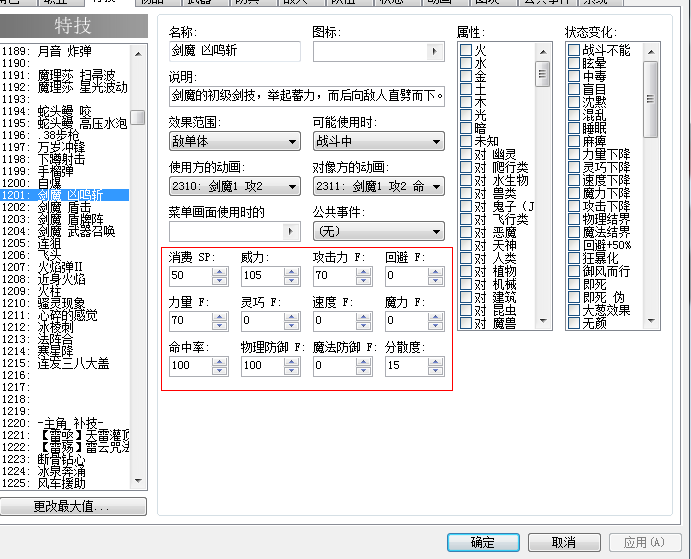Click the 威力 value field
Screen dimensions: 691x559
[x=263, y=276]
